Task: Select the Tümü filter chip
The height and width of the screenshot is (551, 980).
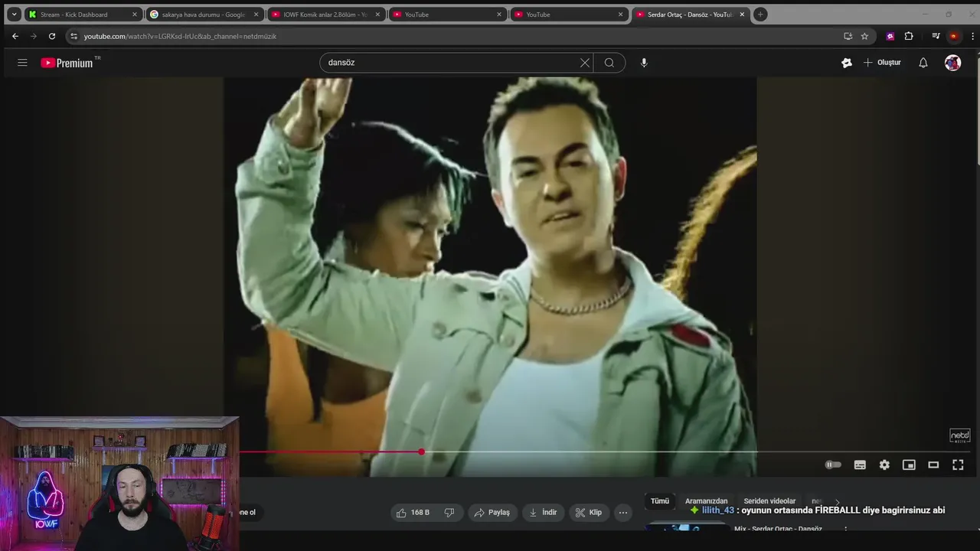Action: pyautogui.click(x=660, y=501)
